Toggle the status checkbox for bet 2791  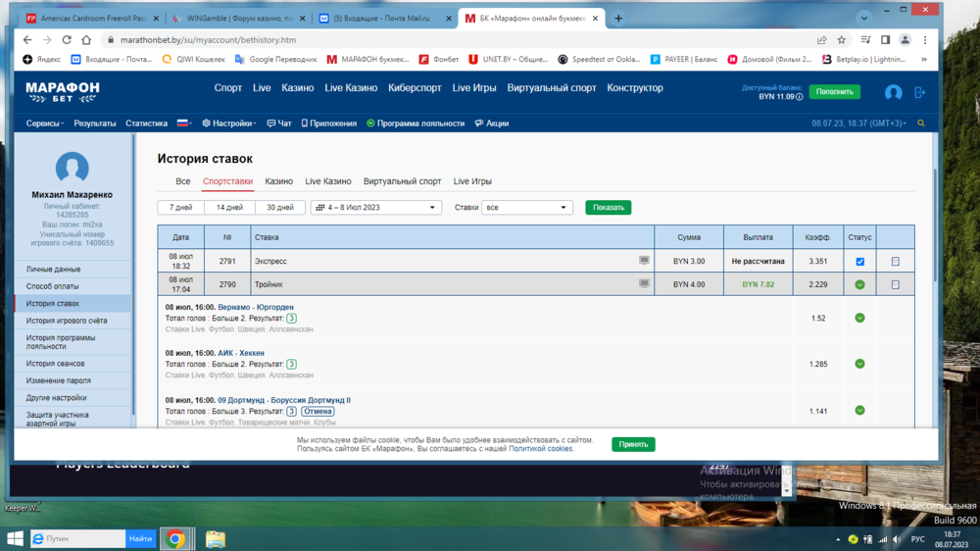859,262
